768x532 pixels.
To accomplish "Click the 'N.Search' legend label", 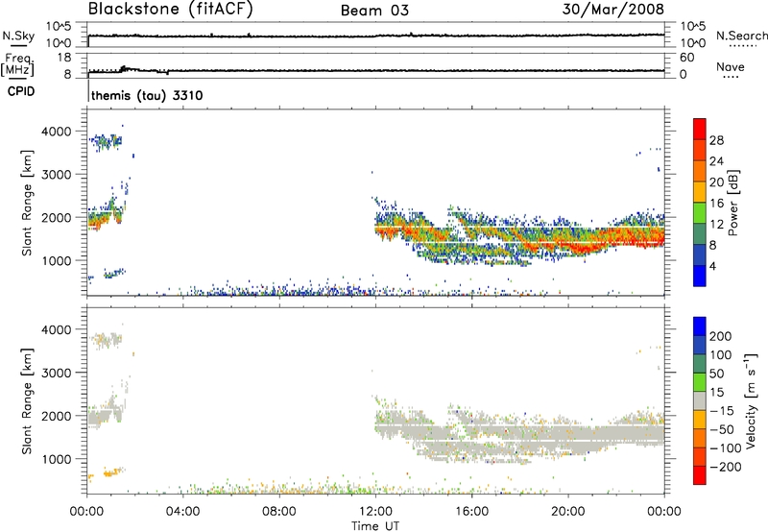I will coord(741,36).
